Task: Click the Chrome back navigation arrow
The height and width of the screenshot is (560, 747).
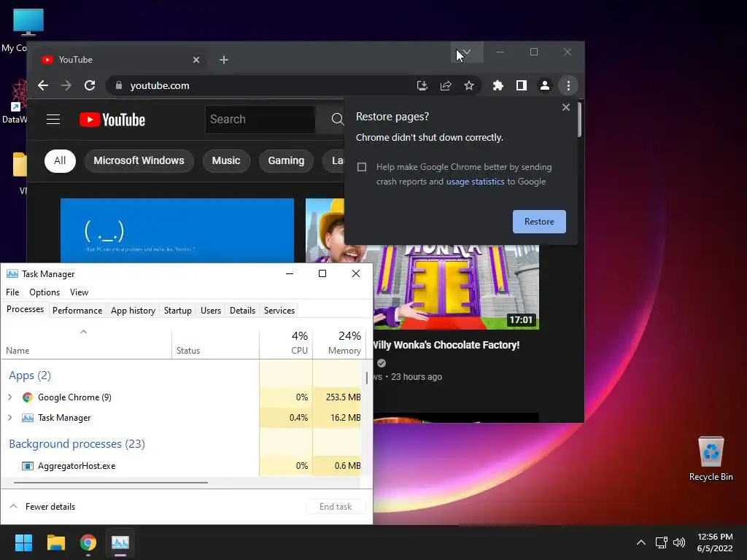Action: [x=43, y=85]
